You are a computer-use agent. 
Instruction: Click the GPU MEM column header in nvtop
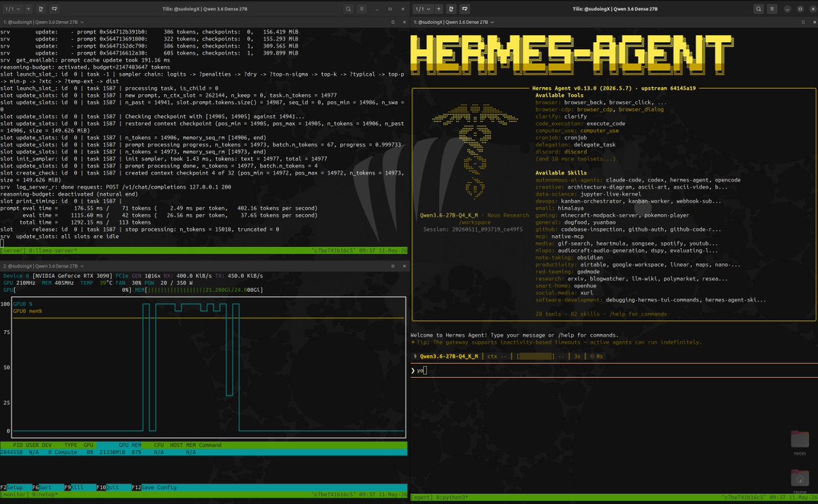(x=130, y=445)
